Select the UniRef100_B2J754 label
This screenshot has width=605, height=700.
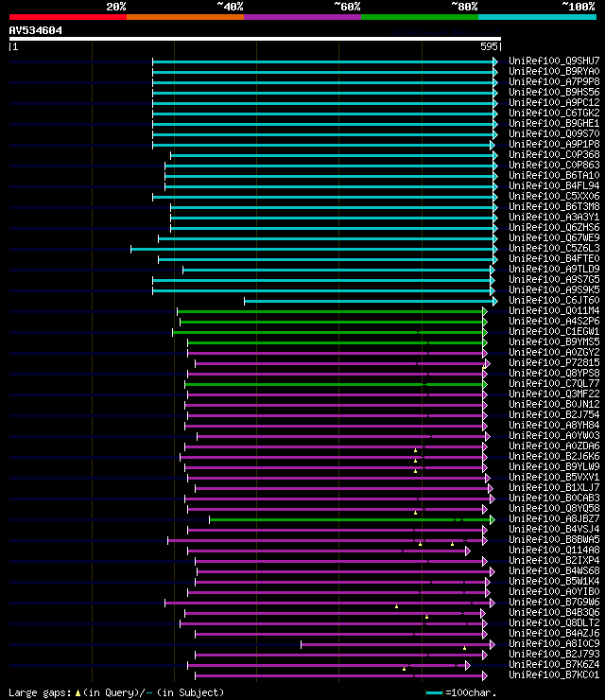coord(554,414)
